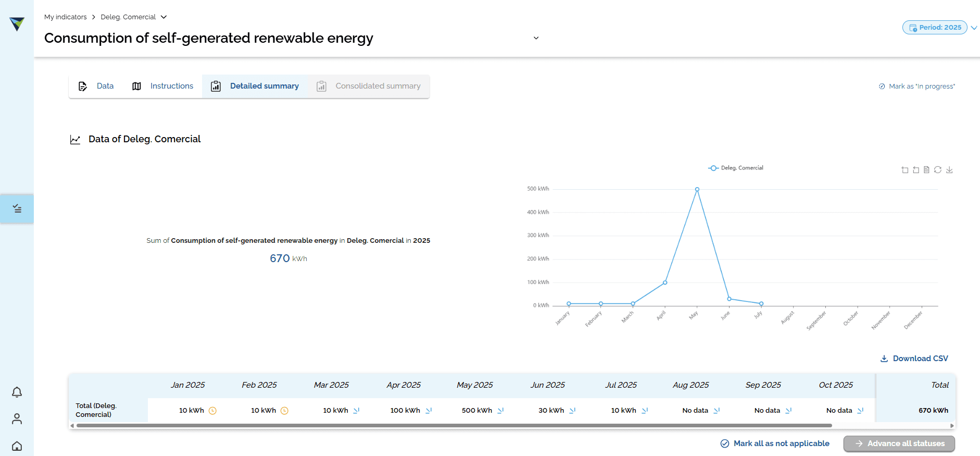Click the app logo in the sidebar
This screenshot has width=980, height=456.
point(17,24)
